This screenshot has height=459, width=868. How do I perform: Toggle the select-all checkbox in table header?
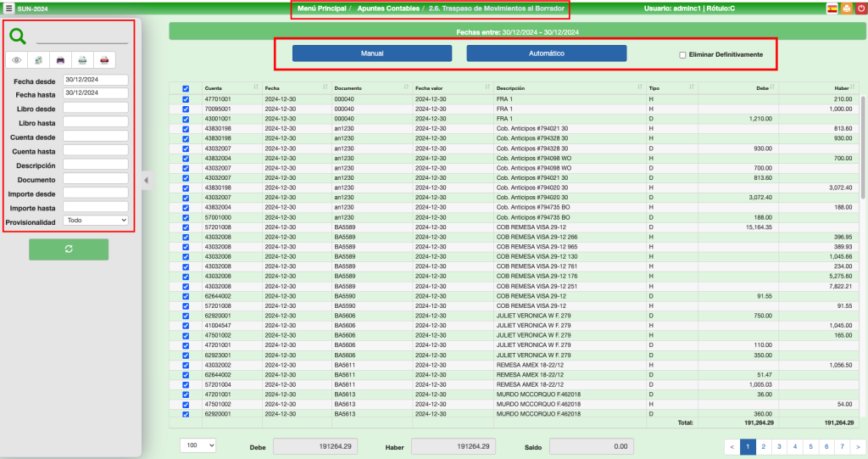[186, 88]
